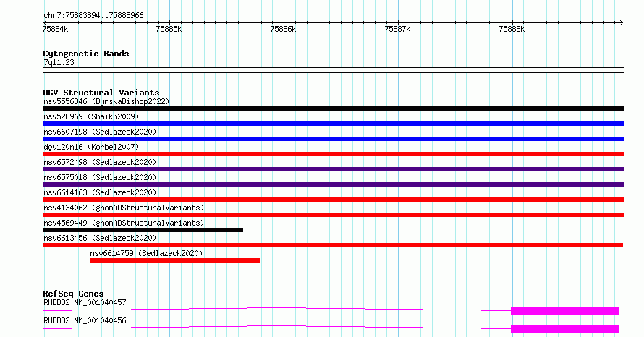
Task: Select the blue bar of nsv6607198
Action: point(333,139)
